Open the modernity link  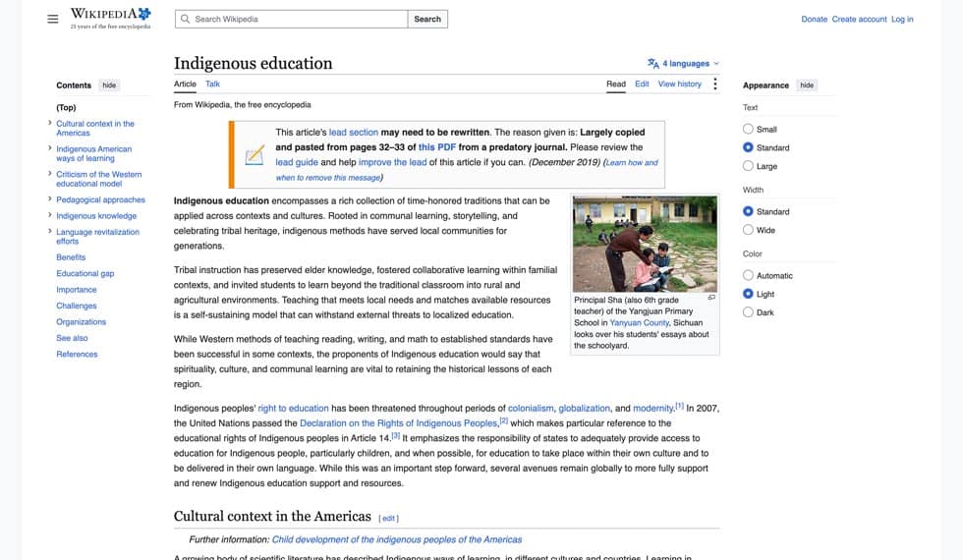click(652, 409)
